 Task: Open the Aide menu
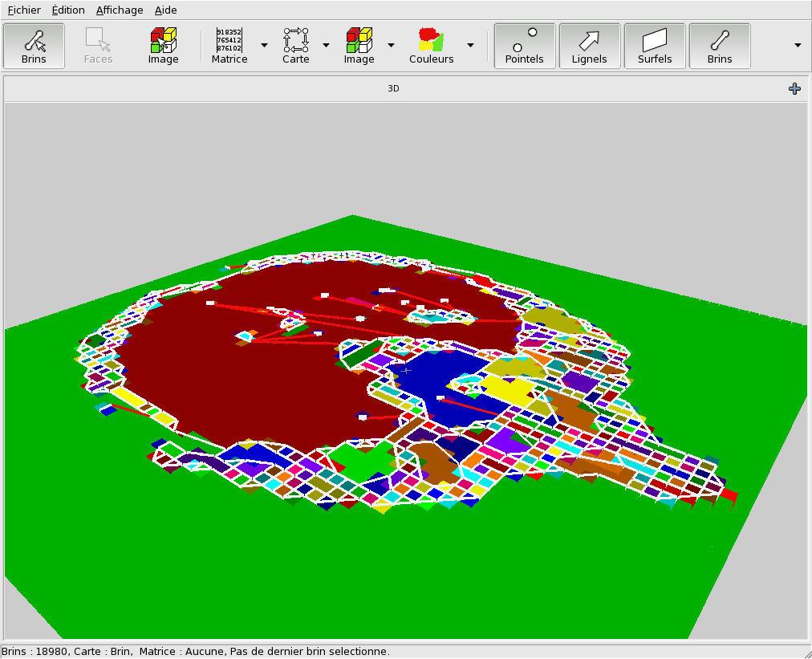[x=166, y=10]
